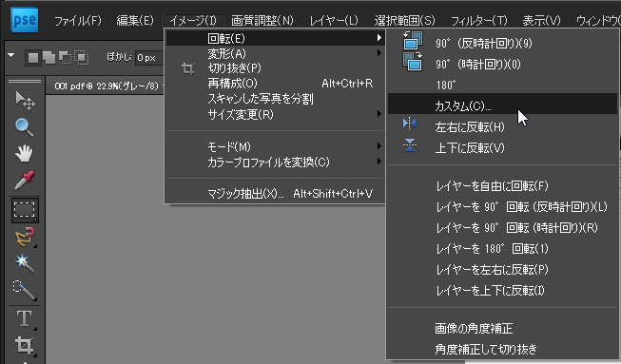Close the イメージ(I) menu
621x364 pixels.
pyautogui.click(x=193, y=21)
